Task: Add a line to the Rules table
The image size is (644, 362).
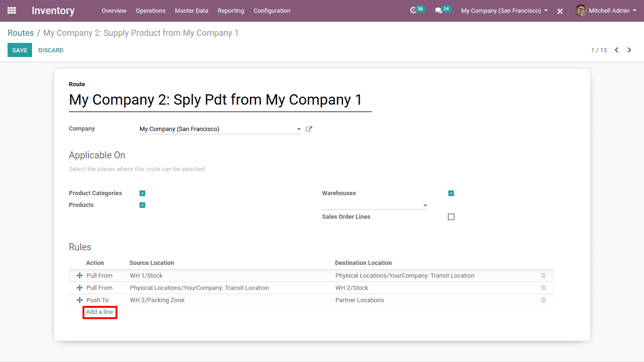Action: [99, 312]
